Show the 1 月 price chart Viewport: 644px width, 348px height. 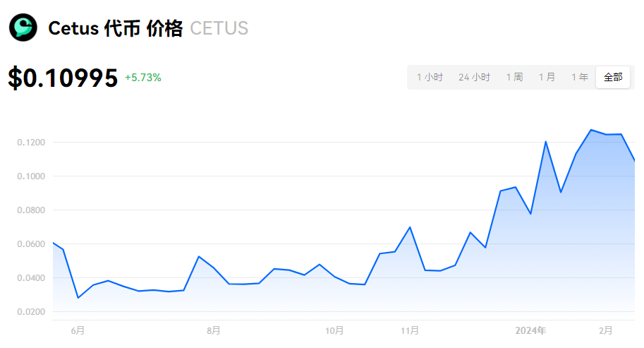pos(547,77)
